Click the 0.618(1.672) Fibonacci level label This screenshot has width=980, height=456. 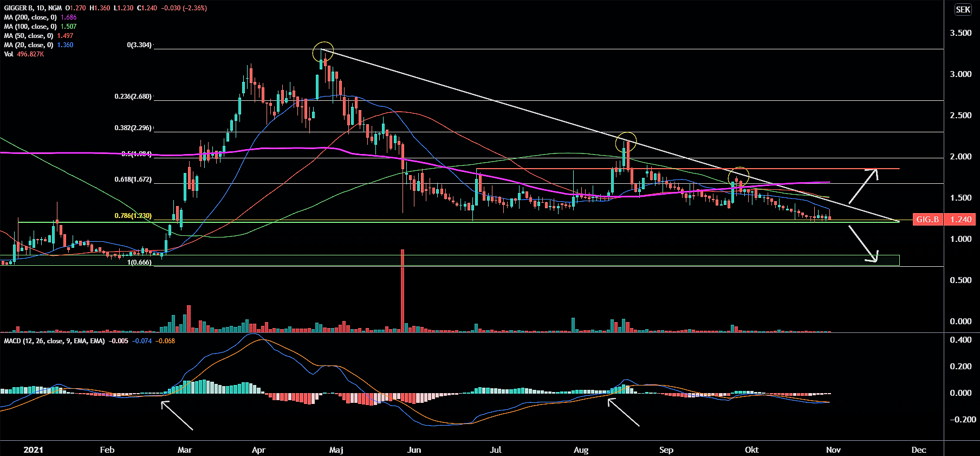(x=133, y=179)
